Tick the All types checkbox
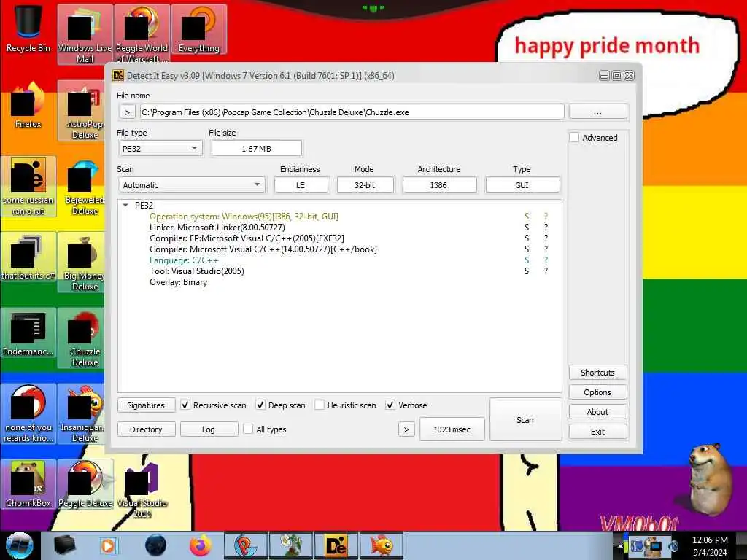Screen dimensions: 747x560 [x=248, y=429]
